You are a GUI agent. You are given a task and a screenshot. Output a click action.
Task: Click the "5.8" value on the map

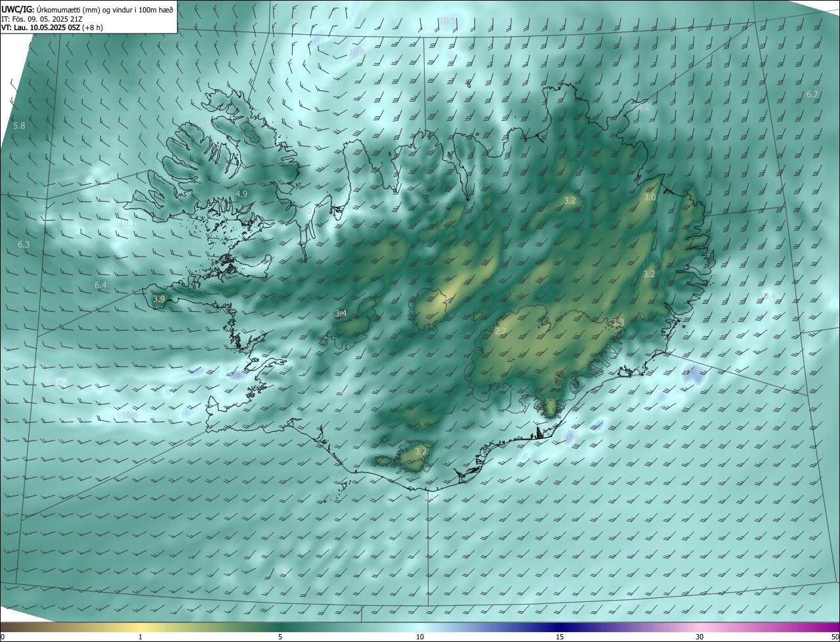click(19, 125)
